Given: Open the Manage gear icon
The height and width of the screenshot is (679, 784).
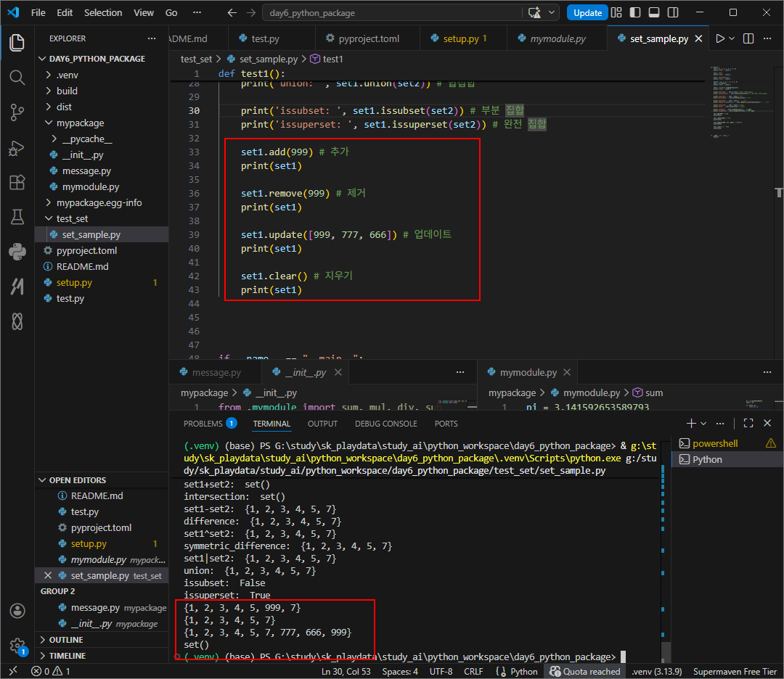Looking at the screenshot, I should pos(17,646).
